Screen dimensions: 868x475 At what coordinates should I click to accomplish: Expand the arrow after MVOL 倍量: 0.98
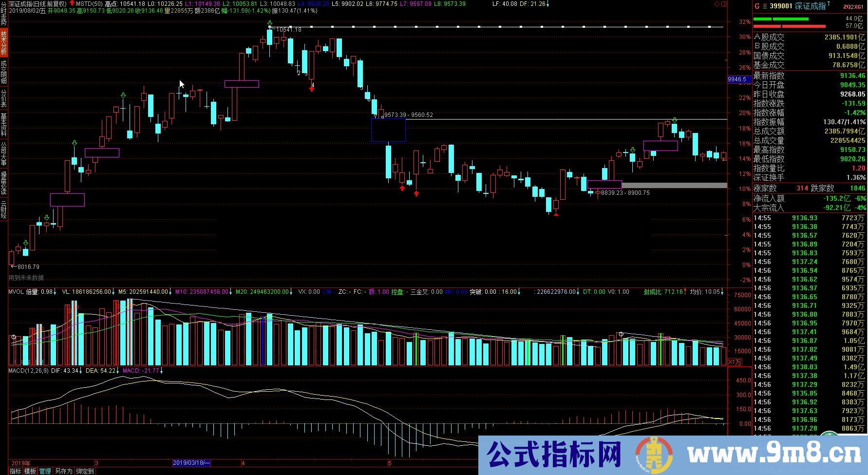[55, 292]
